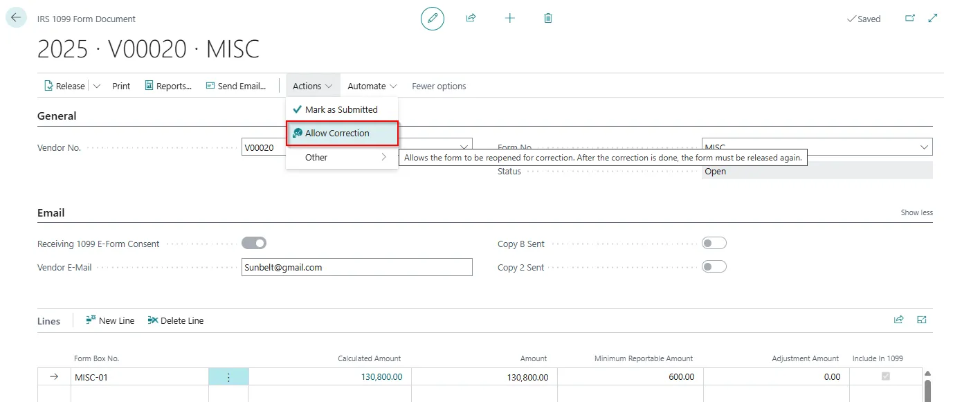Select Allow Correction from Actions menu

click(x=337, y=134)
